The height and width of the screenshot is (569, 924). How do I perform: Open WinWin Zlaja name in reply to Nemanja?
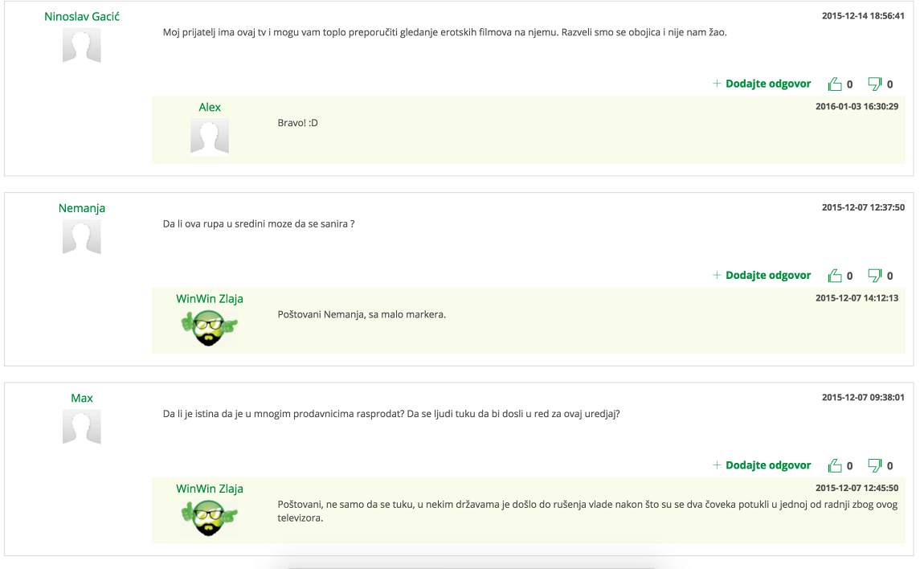tap(210, 299)
